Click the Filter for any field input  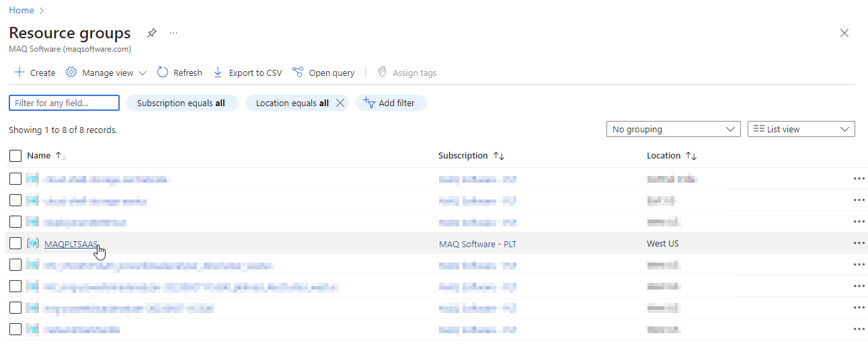tap(64, 103)
